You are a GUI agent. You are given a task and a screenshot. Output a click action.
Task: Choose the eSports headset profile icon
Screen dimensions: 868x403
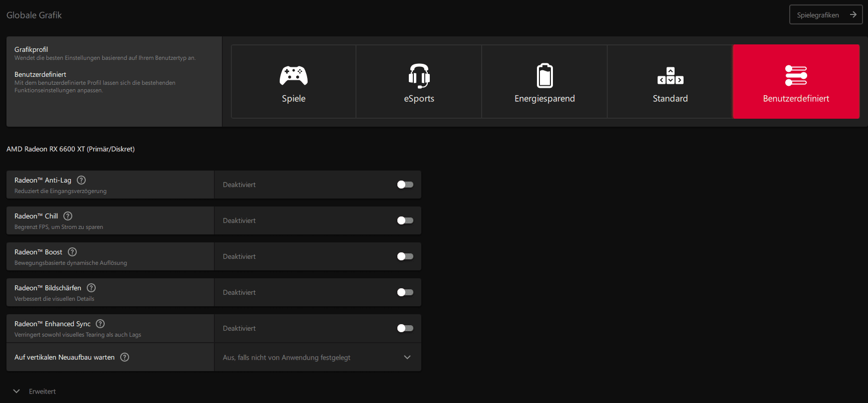coord(419,76)
